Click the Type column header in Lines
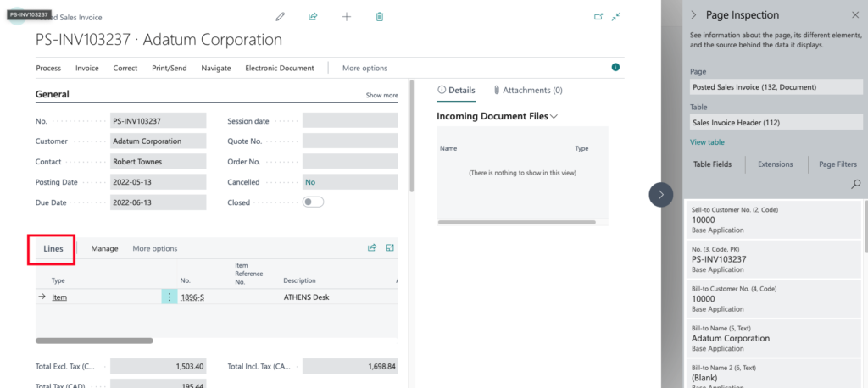 (x=58, y=280)
